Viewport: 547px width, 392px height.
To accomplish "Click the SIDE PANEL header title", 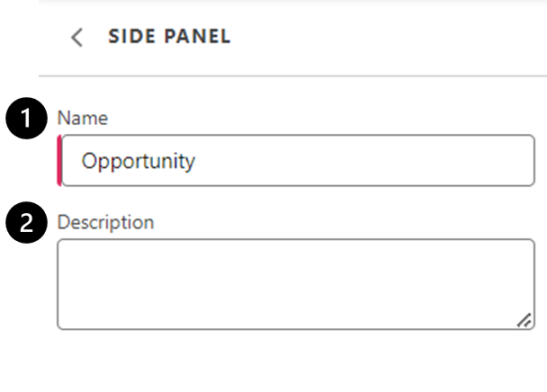I will click(x=169, y=37).
